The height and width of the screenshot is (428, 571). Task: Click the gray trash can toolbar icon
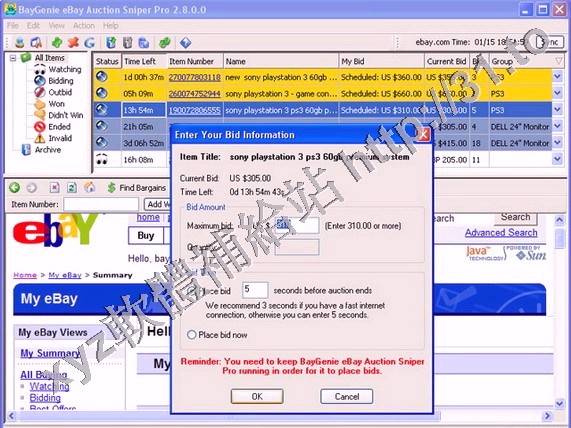[127, 43]
